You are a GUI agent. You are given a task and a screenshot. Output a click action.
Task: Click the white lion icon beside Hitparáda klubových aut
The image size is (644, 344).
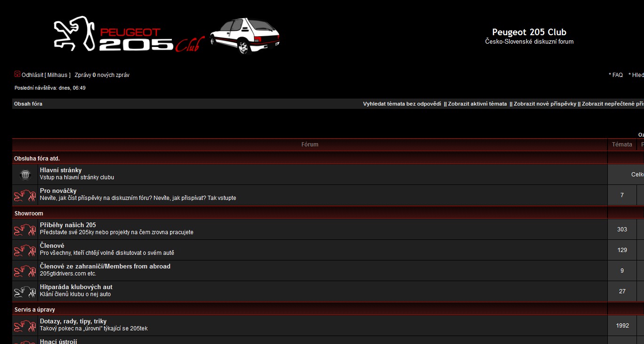point(25,291)
